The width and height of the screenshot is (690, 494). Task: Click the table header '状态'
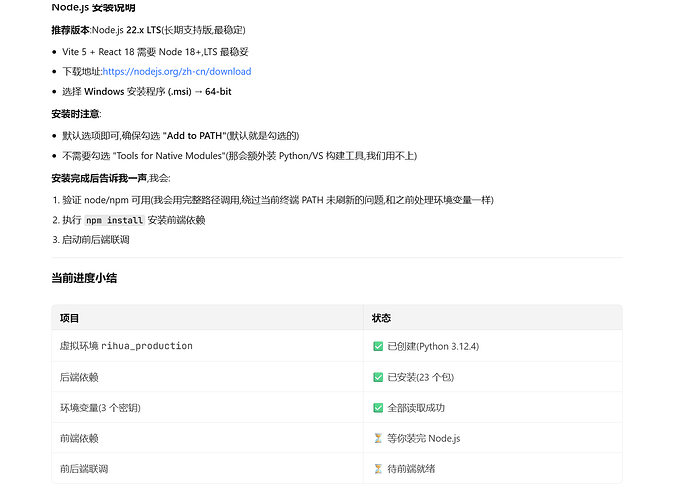coord(381,318)
